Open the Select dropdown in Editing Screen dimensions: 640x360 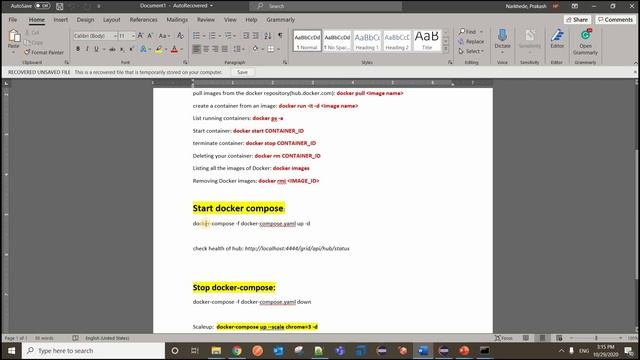click(471, 51)
